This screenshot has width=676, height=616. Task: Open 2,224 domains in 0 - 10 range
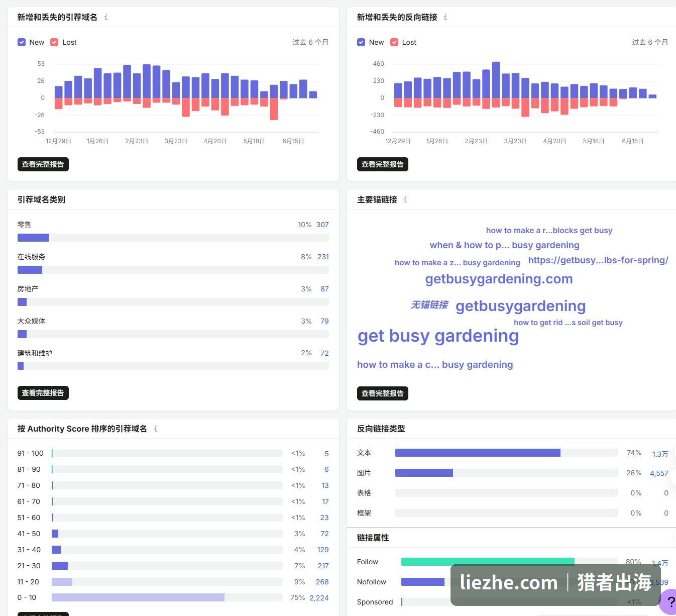point(319,598)
